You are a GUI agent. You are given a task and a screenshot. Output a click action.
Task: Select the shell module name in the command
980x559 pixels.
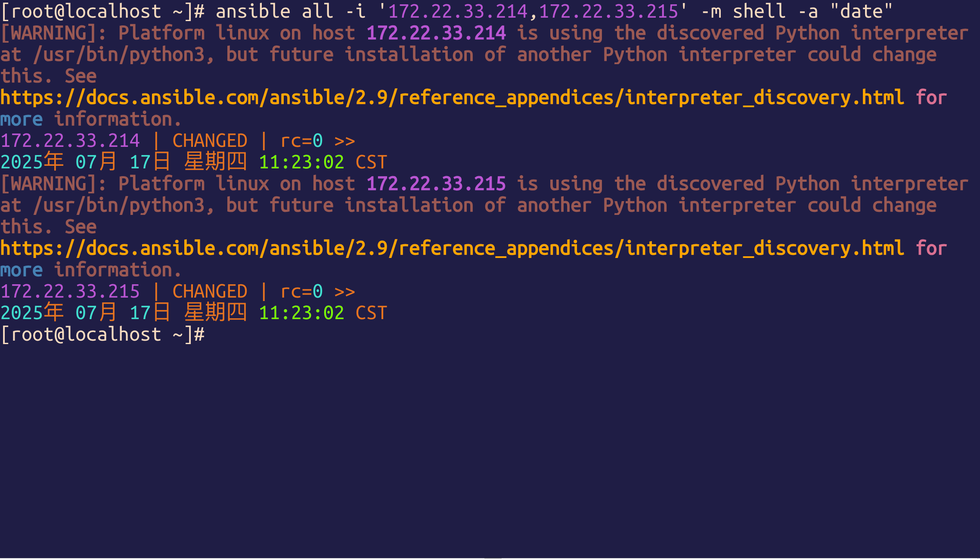pos(759,12)
